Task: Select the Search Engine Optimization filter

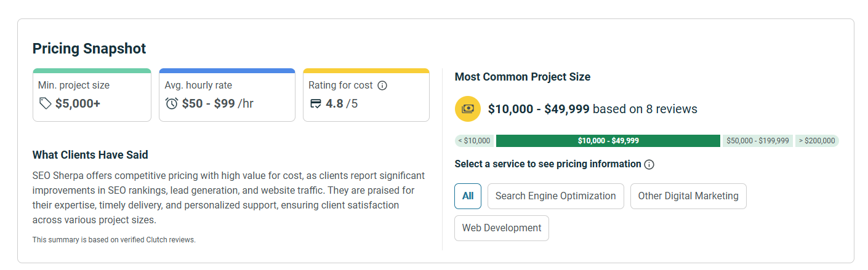Action: click(555, 196)
